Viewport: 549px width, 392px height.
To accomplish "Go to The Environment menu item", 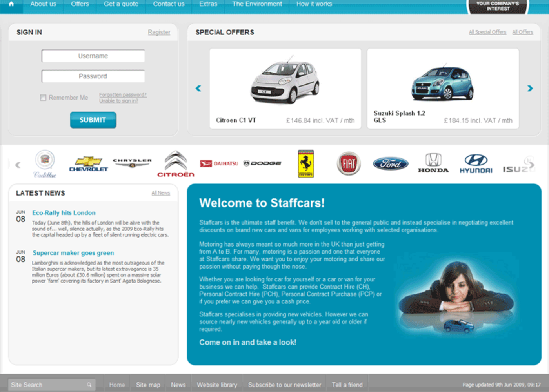I will pos(257,4).
